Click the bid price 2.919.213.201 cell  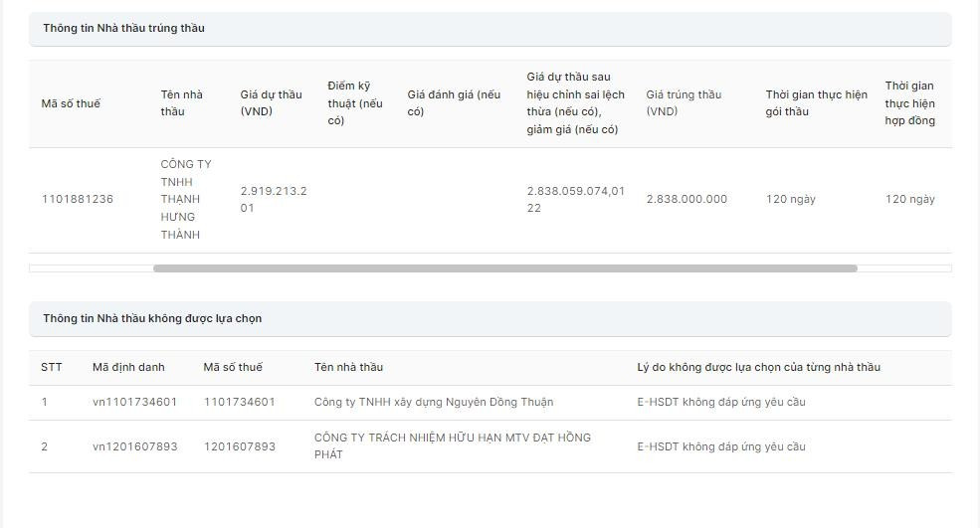click(274, 199)
